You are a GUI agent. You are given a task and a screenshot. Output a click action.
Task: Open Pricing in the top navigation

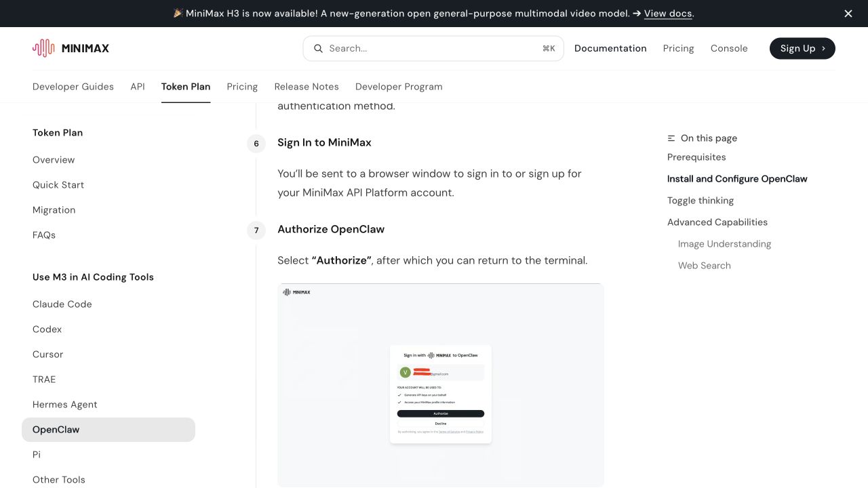(x=678, y=48)
